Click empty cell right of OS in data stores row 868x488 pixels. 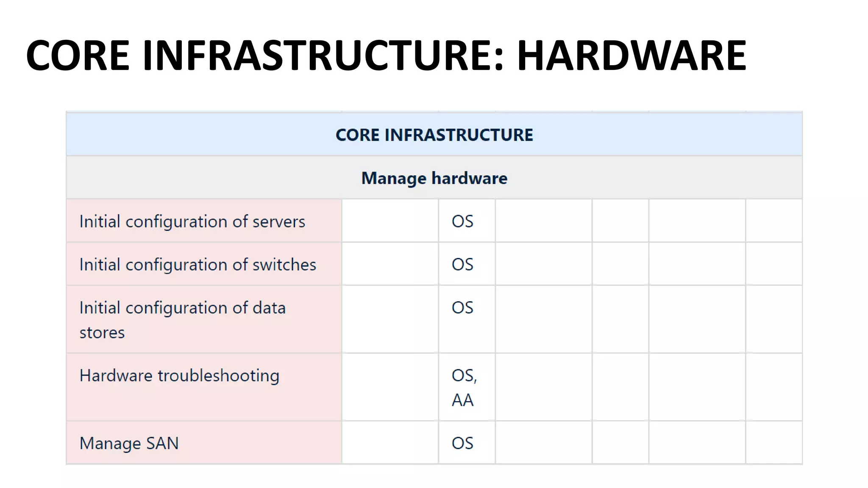coord(544,319)
